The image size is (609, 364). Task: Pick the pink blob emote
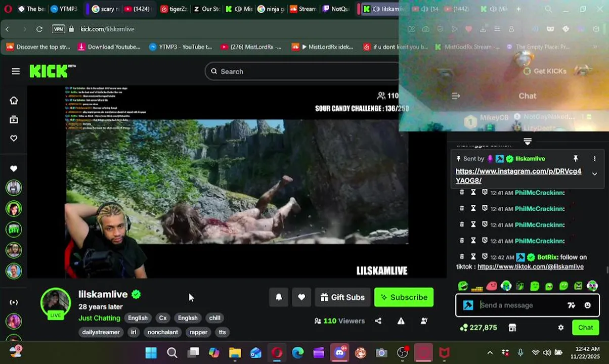(492, 287)
